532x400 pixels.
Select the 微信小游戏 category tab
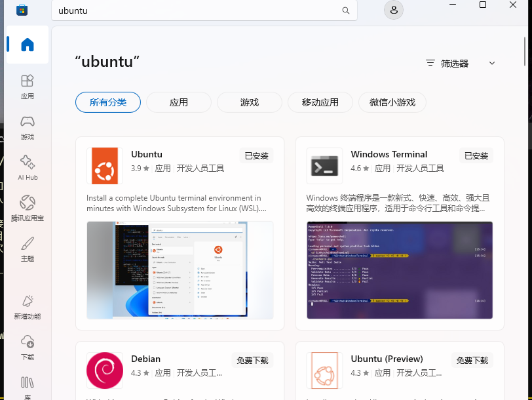tap(392, 102)
